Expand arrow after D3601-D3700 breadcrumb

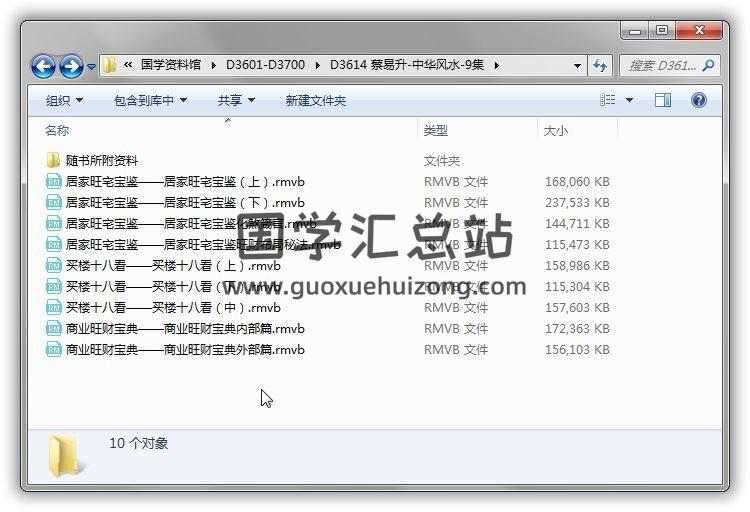[318, 65]
